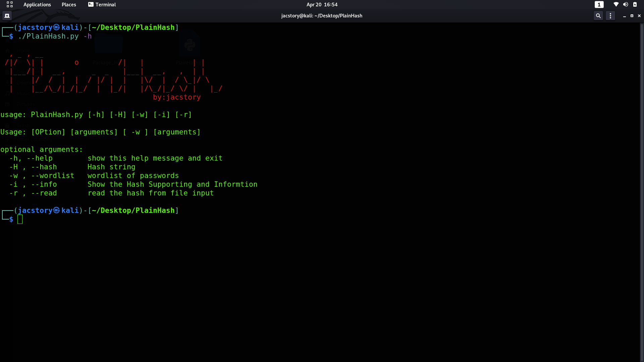644x362 pixels.
Task: Click the active prompt cursor block
Action: point(20,219)
